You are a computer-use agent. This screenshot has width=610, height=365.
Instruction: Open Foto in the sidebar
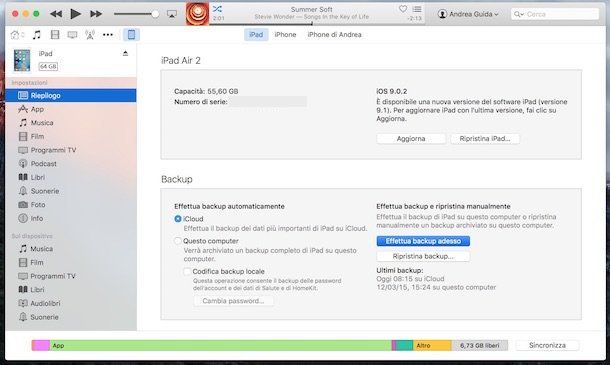click(x=71, y=205)
